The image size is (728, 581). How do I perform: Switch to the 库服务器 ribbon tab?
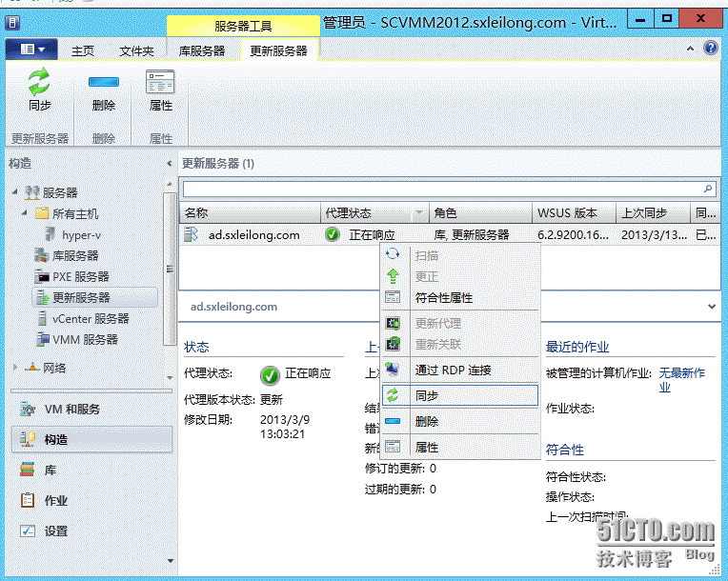tap(202, 50)
